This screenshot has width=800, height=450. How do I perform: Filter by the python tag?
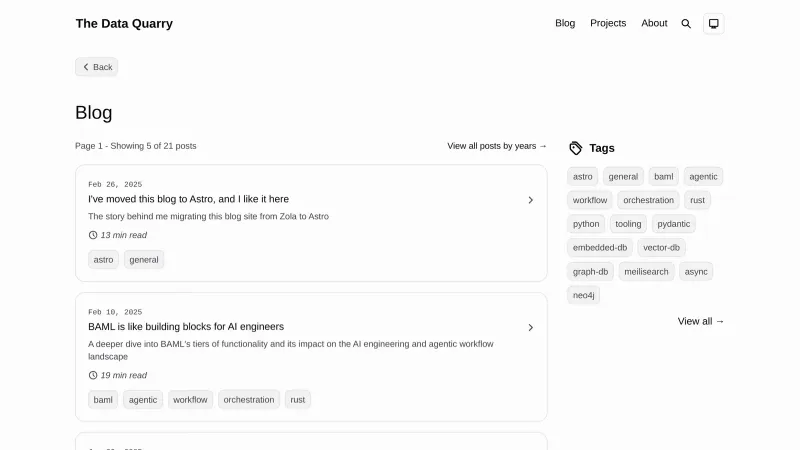click(x=586, y=224)
